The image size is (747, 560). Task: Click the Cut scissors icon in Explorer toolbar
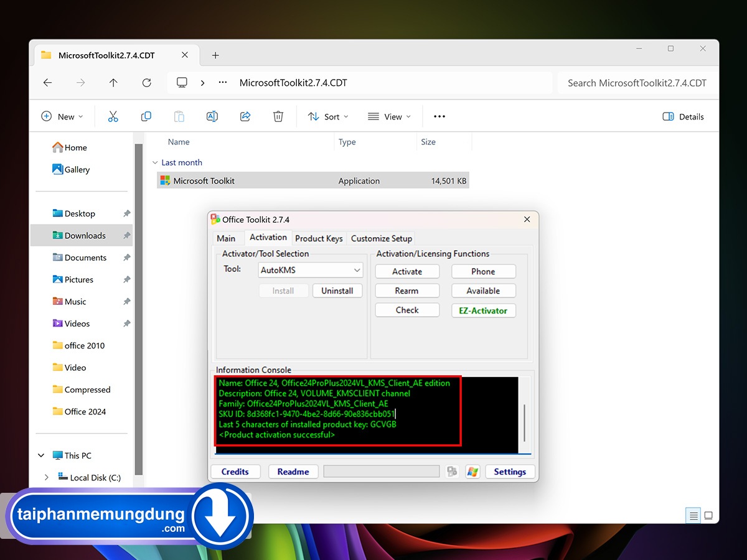tap(113, 116)
